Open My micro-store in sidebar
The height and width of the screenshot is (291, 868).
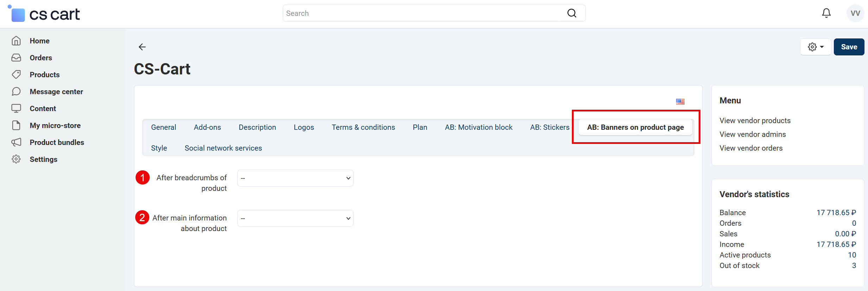pyautogui.click(x=55, y=126)
